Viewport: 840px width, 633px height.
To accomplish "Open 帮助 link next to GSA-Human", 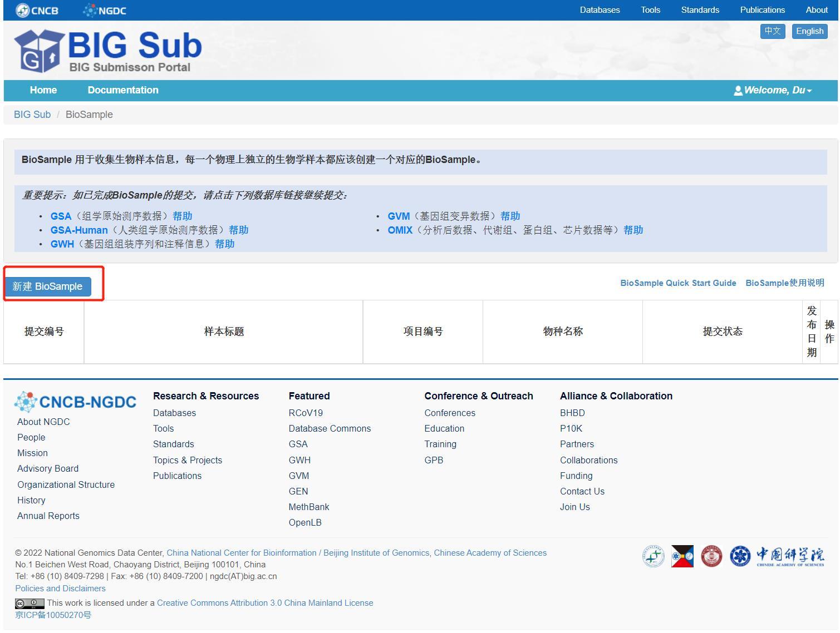I will (x=238, y=230).
